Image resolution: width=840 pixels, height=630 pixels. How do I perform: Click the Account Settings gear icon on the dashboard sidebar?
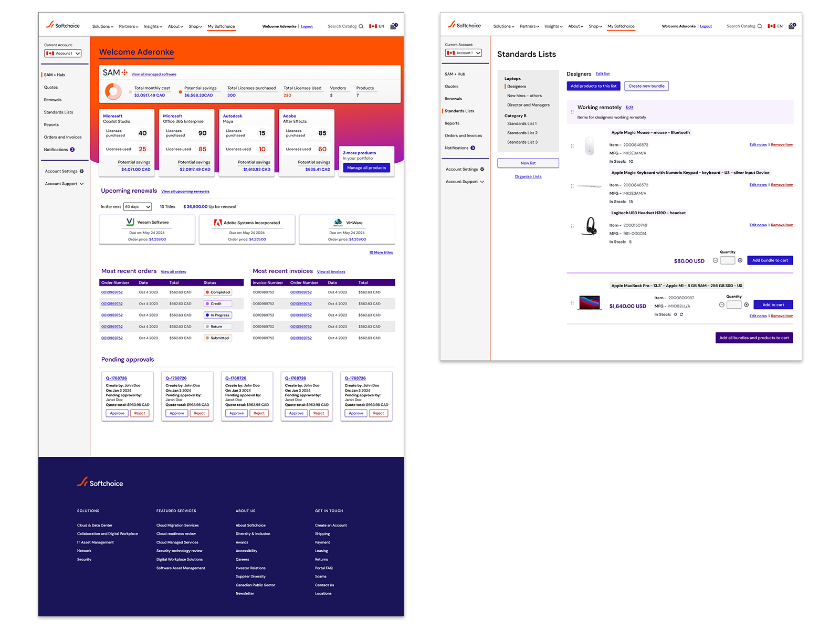pos(82,171)
